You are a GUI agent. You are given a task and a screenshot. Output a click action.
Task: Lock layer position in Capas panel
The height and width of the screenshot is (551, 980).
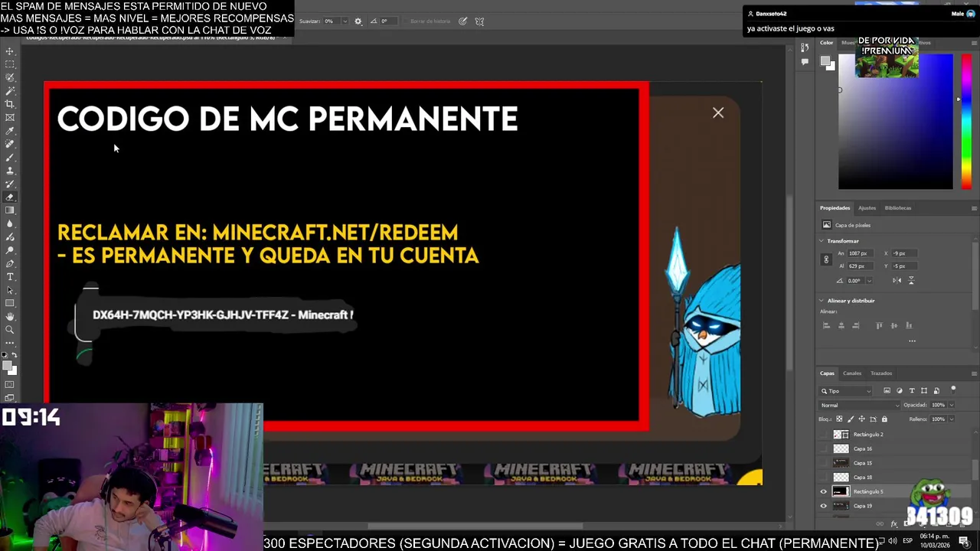tap(862, 419)
